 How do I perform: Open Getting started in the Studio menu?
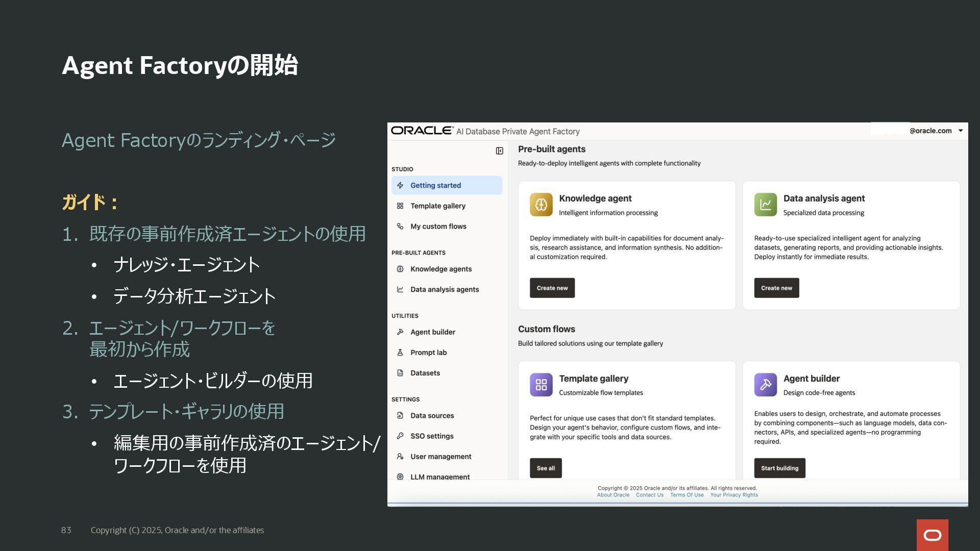435,185
